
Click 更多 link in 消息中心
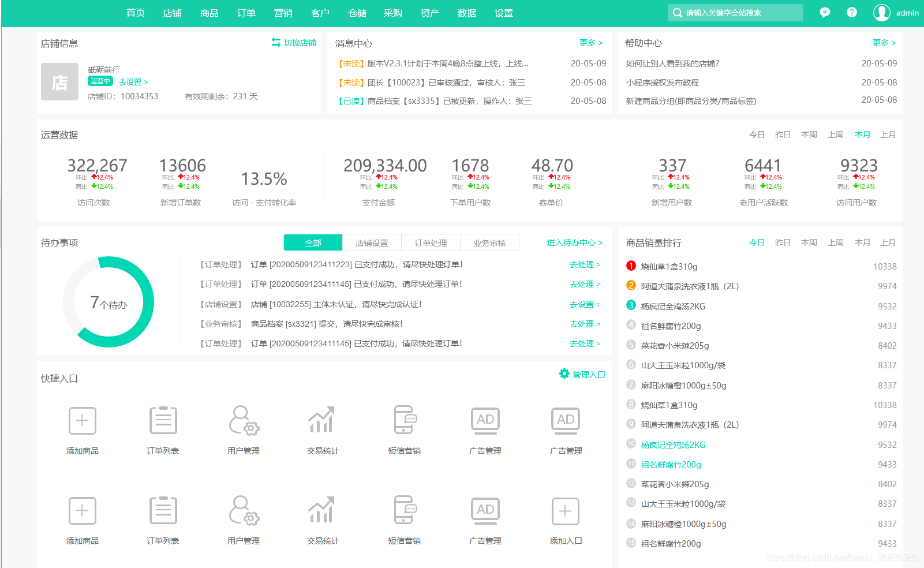[591, 43]
